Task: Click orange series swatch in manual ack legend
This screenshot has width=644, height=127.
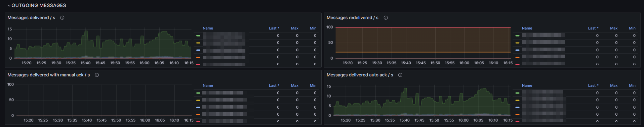Action: [x=198, y=115]
